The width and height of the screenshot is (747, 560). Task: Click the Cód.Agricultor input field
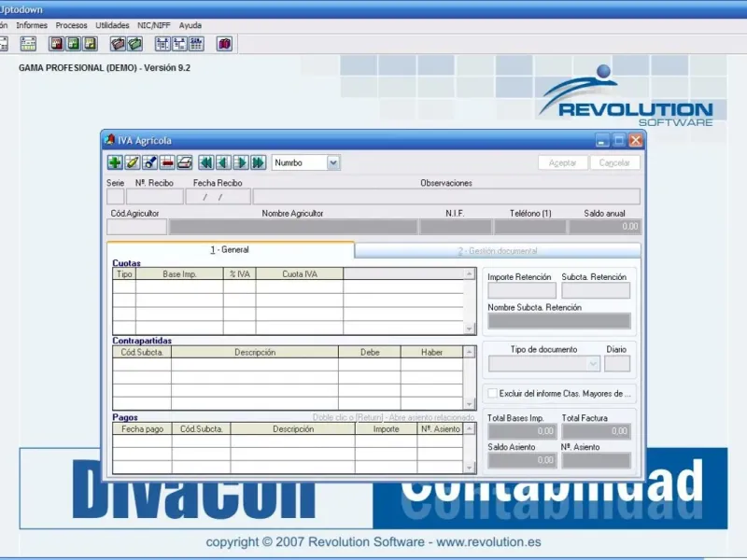(136, 227)
